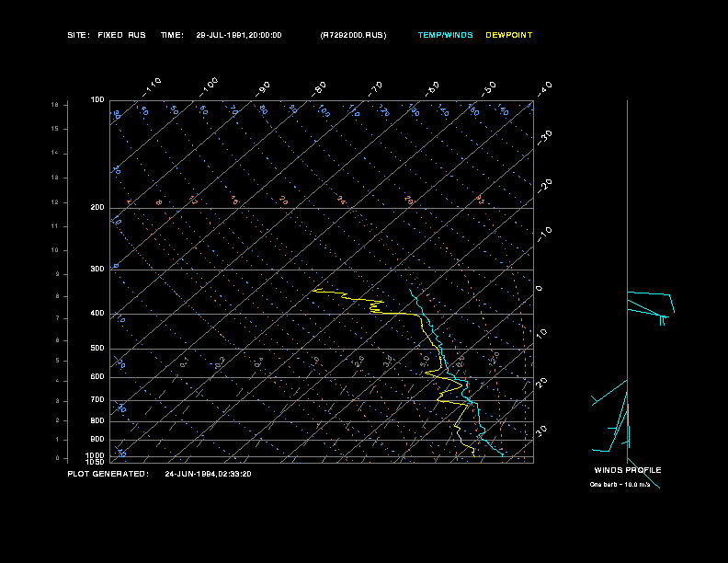This screenshot has height=563, width=728.
Task: Click the 20 temperature label at right edge
Action: (x=541, y=383)
